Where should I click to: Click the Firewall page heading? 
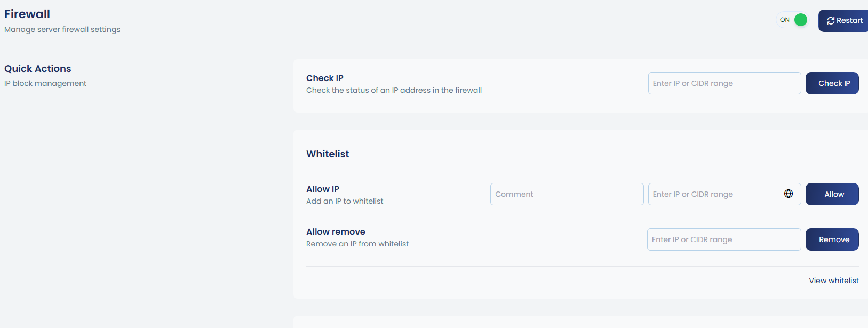tap(27, 14)
